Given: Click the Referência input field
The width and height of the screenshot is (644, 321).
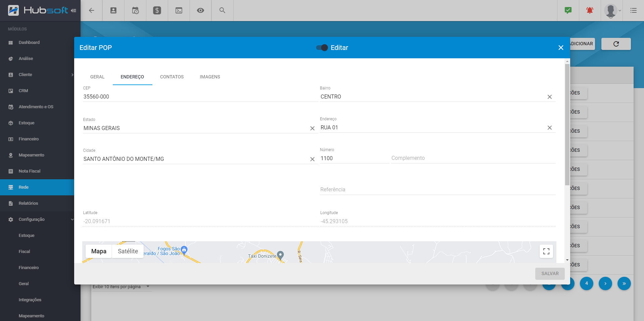Looking at the screenshot, I should (438, 190).
